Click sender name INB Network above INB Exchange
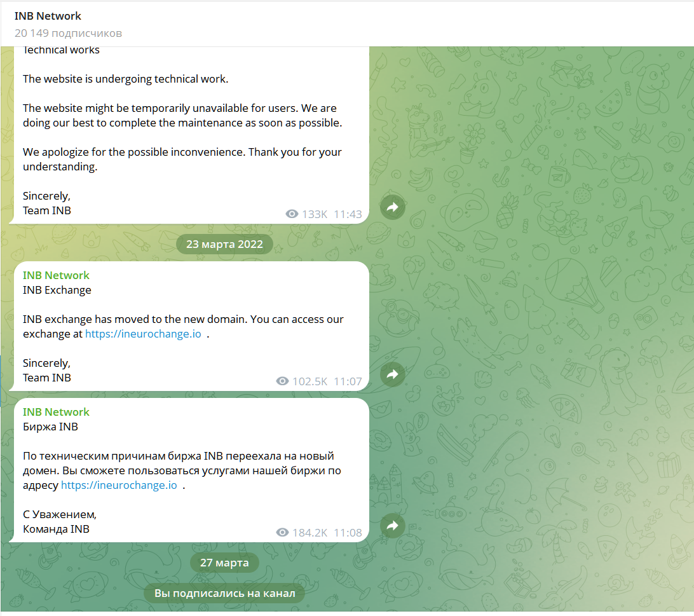Viewport: 694px width, 616px height. click(x=56, y=275)
